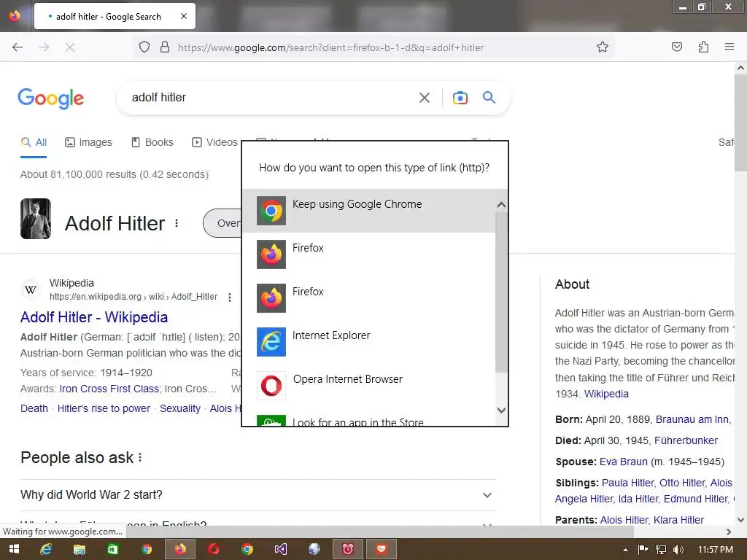Open the Ida Hitler link
This screenshot has width=747, height=560.
click(639, 499)
